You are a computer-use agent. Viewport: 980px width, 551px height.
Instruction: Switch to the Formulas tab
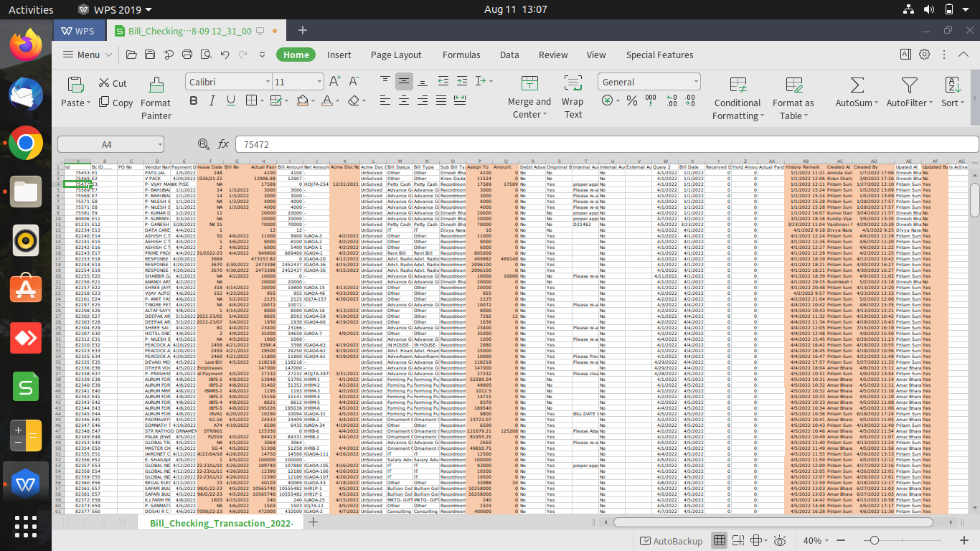click(x=461, y=55)
